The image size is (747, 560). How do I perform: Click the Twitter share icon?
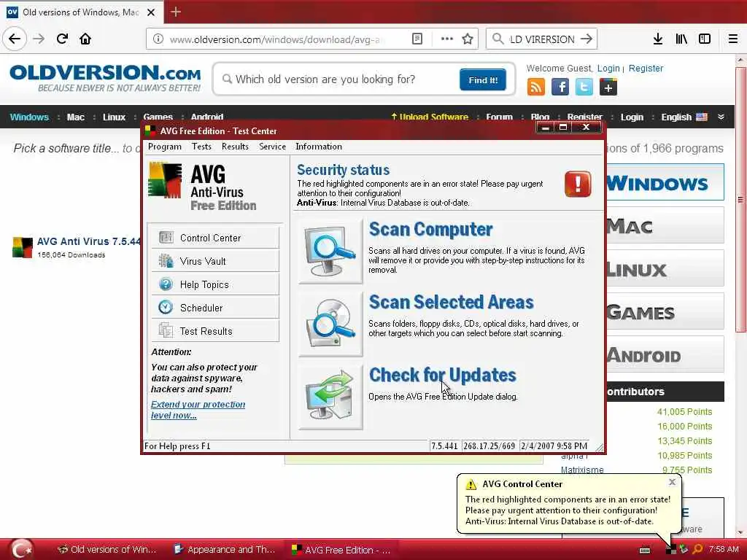584,87
